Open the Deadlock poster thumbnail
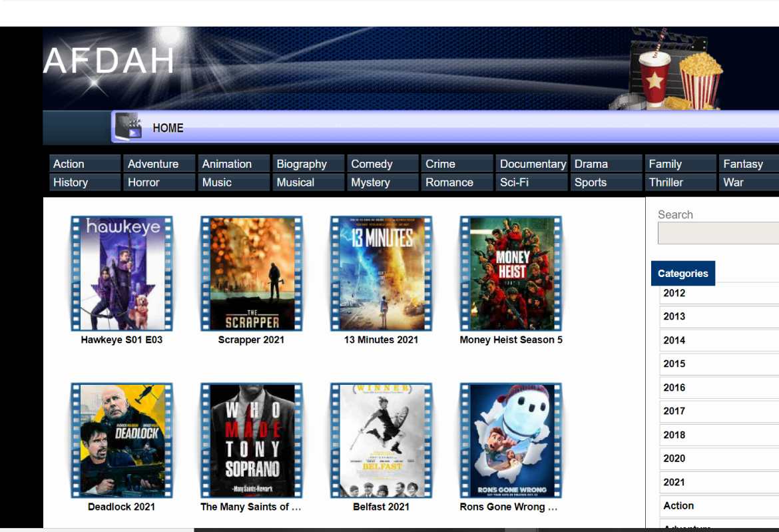This screenshot has height=532, width=779. click(122, 440)
